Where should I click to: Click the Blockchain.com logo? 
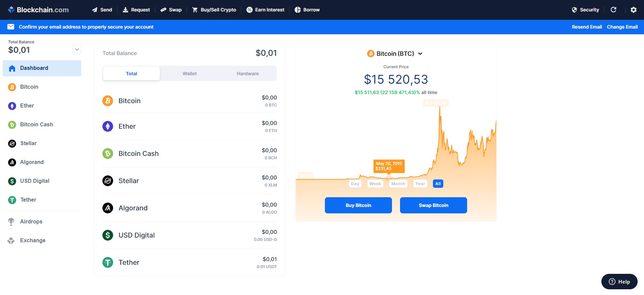click(38, 10)
